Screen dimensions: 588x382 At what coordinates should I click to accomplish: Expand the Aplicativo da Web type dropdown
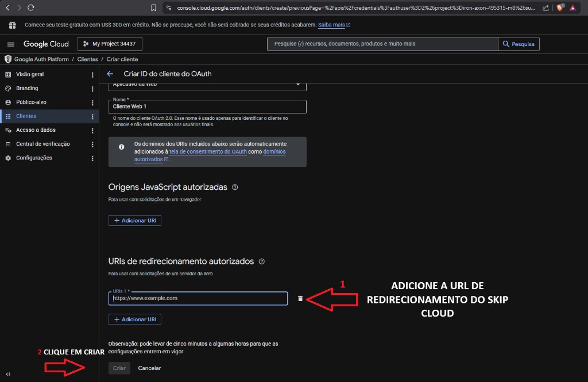point(207,87)
